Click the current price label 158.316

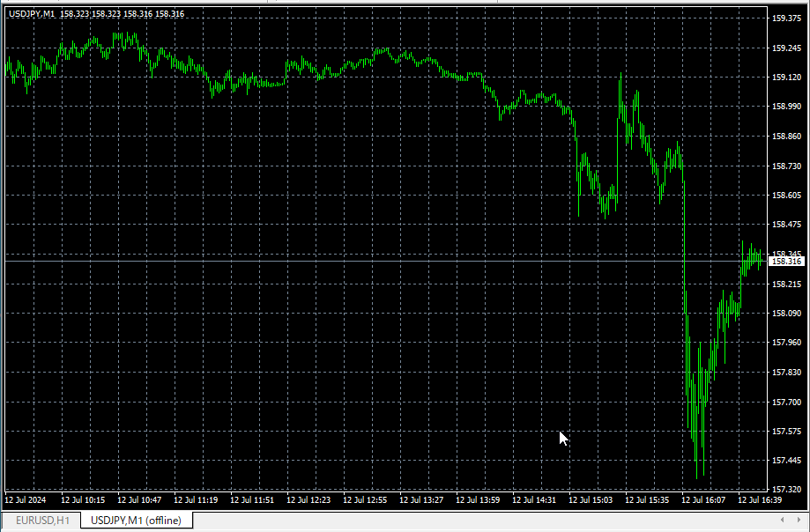pyautogui.click(x=786, y=262)
